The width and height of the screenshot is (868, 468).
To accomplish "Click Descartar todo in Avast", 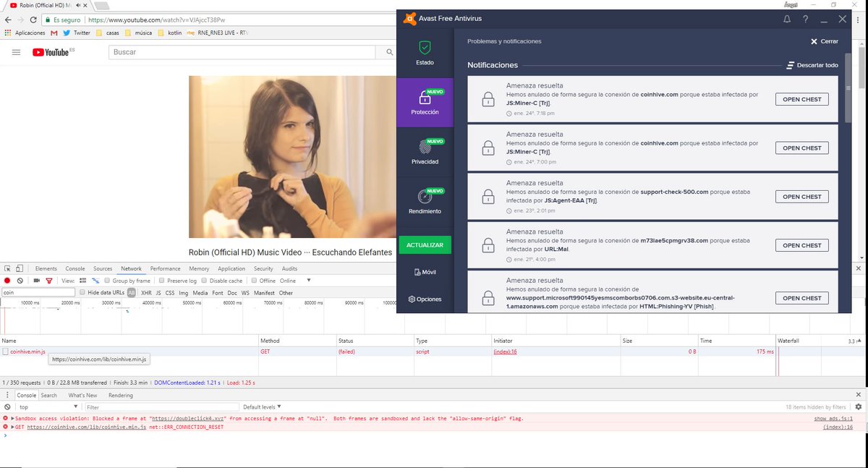I will click(812, 65).
